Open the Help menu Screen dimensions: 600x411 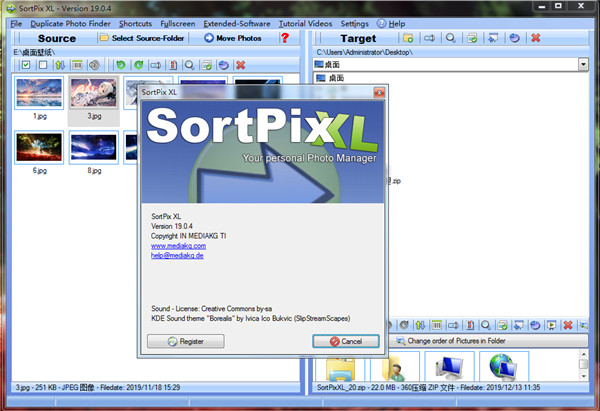click(x=391, y=24)
